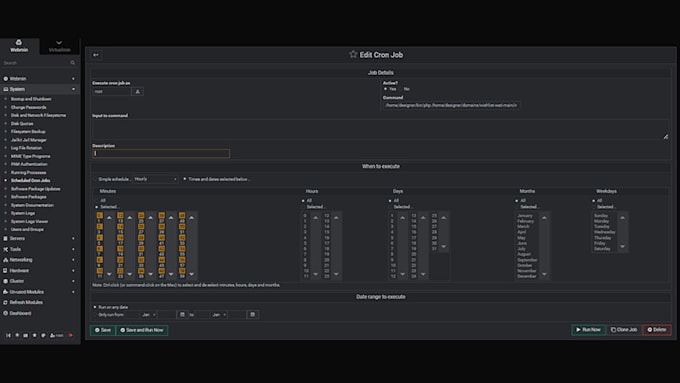The width and height of the screenshot is (680, 383).
Task: Click scroll-down arrow of Months list
Action: pos(544,274)
